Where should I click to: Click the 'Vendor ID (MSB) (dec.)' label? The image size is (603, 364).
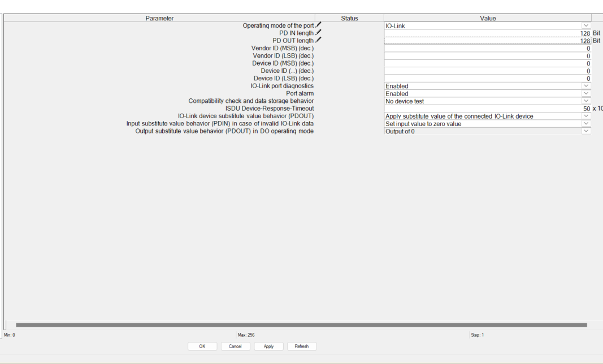click(x=283, y=48)
